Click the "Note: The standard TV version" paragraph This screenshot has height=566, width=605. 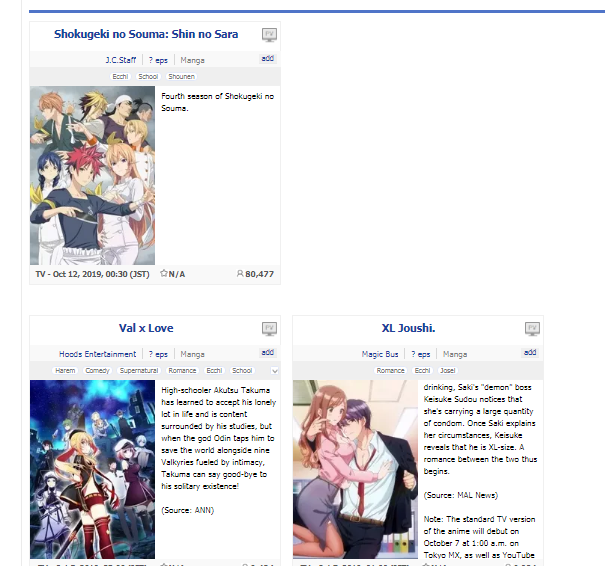coord(479,537)
